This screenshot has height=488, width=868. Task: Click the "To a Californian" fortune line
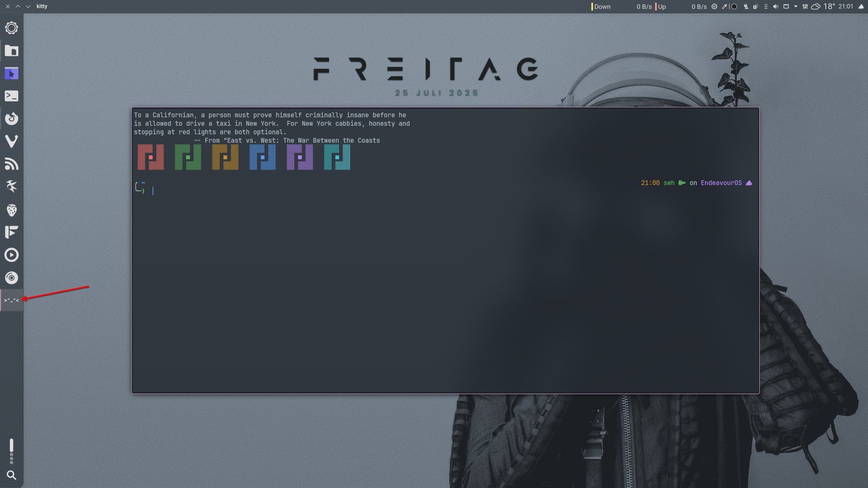tap(270, 115)
